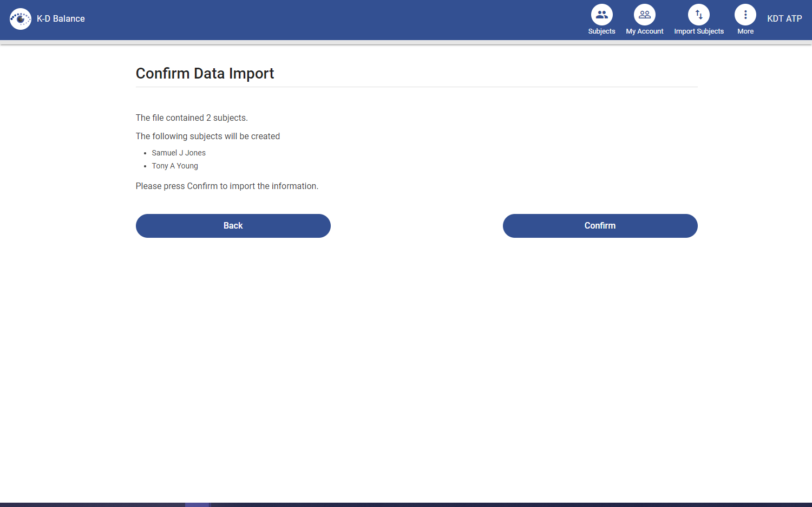Screen dimensions: 812x507
Task: Click the circular icon above Subjects label
Action: (x=601, y=15)
